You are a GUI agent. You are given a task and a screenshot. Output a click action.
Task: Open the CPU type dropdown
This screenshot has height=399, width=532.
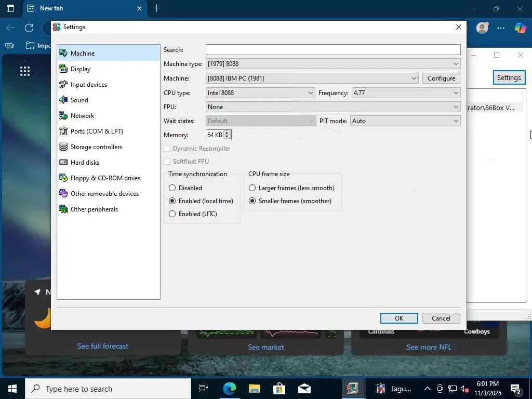(x=260, y=92)
